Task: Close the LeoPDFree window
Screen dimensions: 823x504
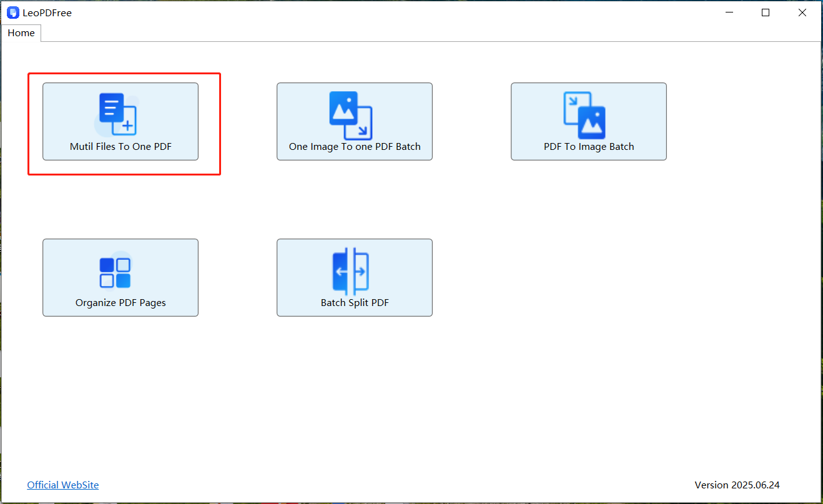Action: 802,12
